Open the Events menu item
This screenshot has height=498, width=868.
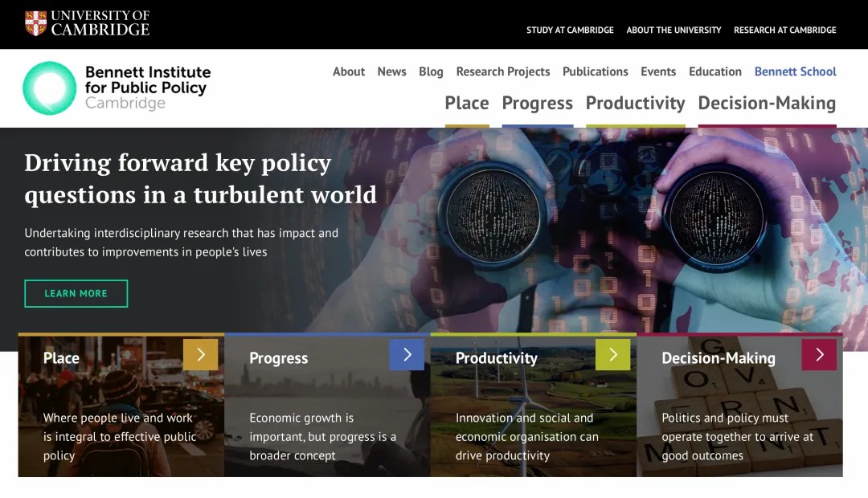coord(658,71)
